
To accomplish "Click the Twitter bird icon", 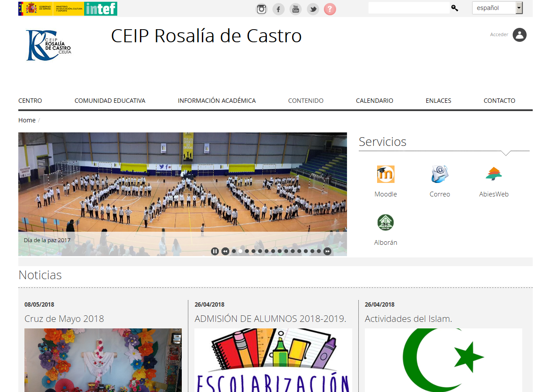I will (x=313, y=9).
